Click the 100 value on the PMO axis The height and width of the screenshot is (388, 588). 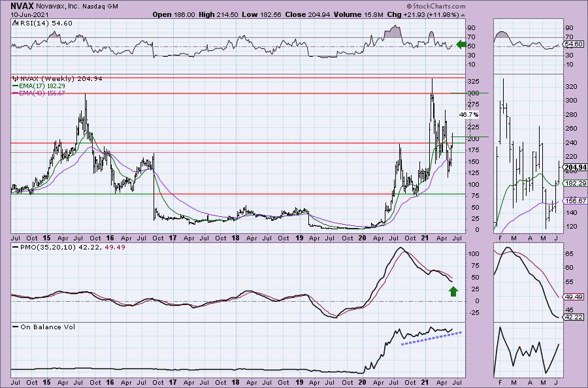pos(474,254)
